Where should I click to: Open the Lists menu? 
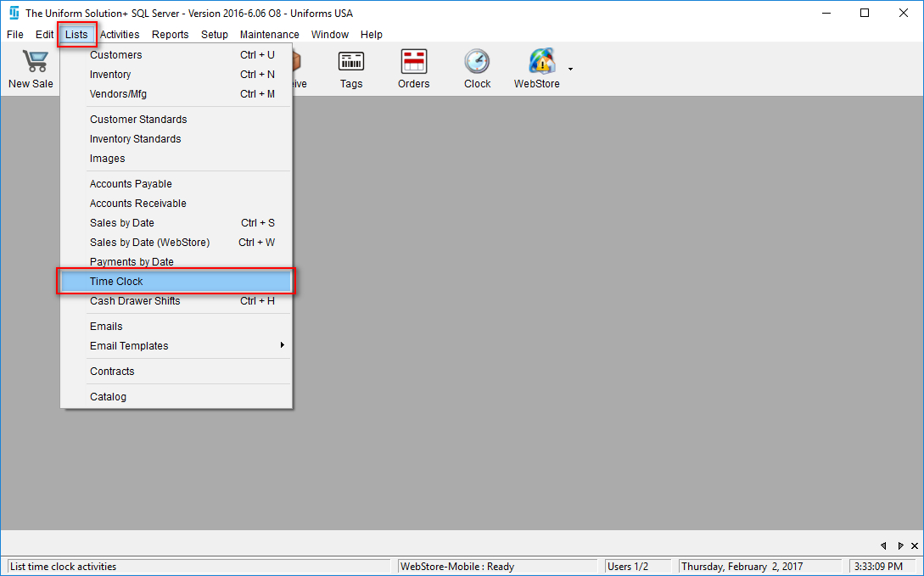pyautogui.click(x=76, y=34)
